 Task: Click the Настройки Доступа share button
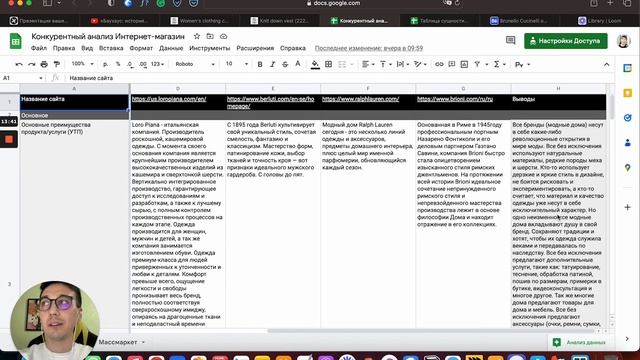[x=566, y=41]
